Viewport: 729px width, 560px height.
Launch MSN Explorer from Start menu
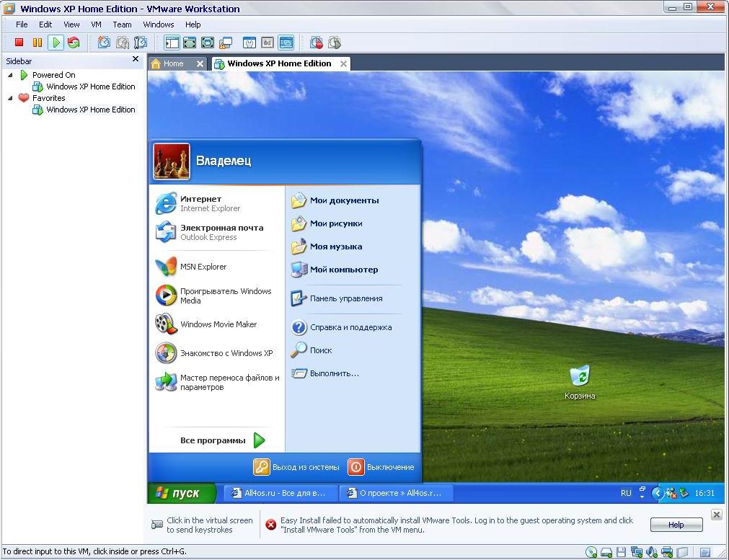[216, 267]
